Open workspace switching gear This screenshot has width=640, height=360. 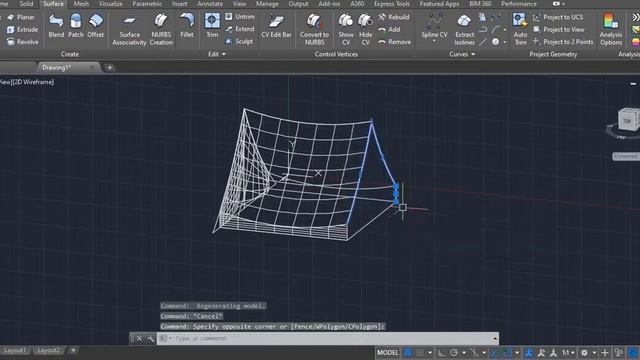coord(584,353)
